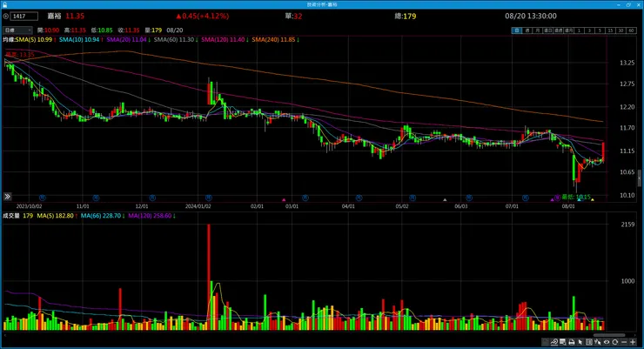Viewport: 644px width, 349px height.
Task: Click the purple triangle marker before 08/01
Action: (x=552, y=200)
